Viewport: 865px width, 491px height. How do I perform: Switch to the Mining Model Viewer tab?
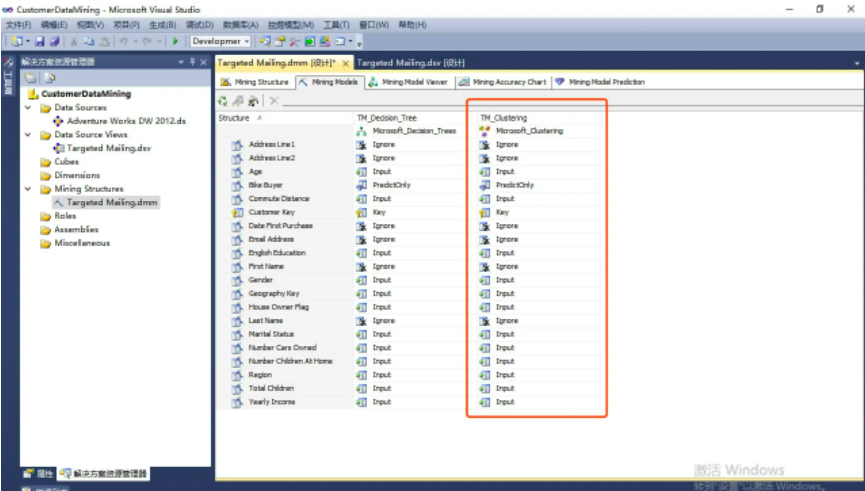408,82
